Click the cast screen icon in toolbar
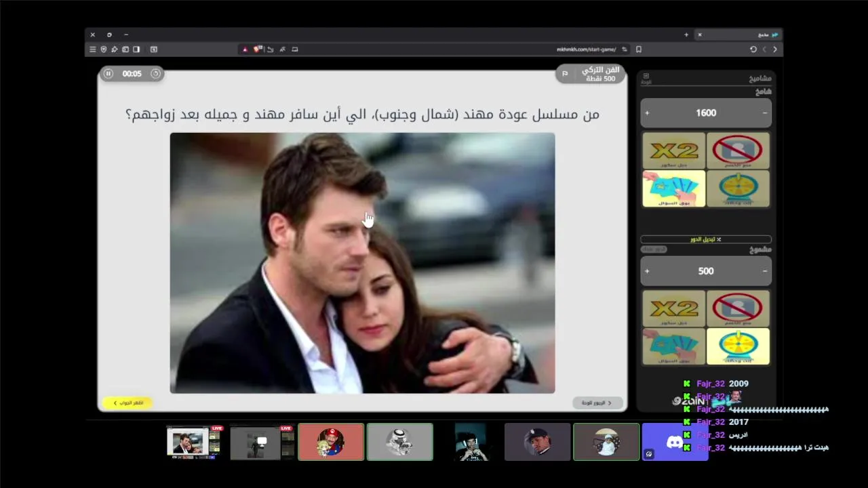Viewport: 868px width, 488px height. coord(295,49)
